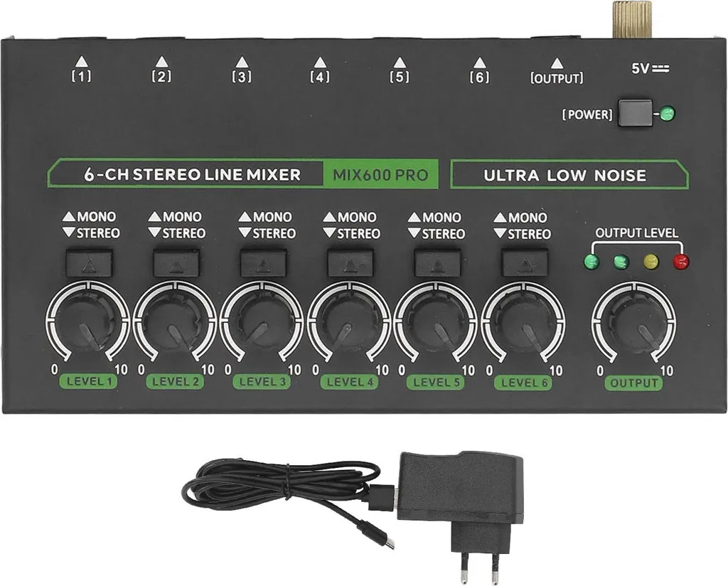The image size is (728, 586).
Task: Toggle channel 1 MONO/STEREO switch
Action: point(89,264)
